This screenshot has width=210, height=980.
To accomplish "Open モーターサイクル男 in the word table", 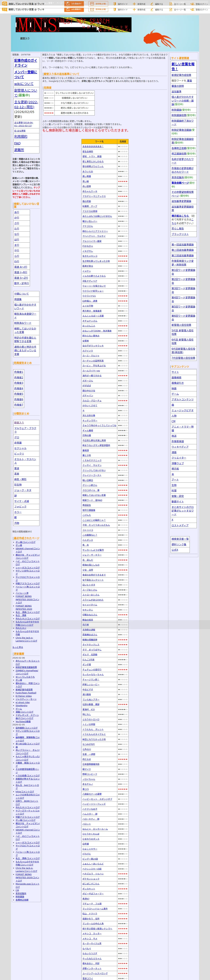I will 92,943.
